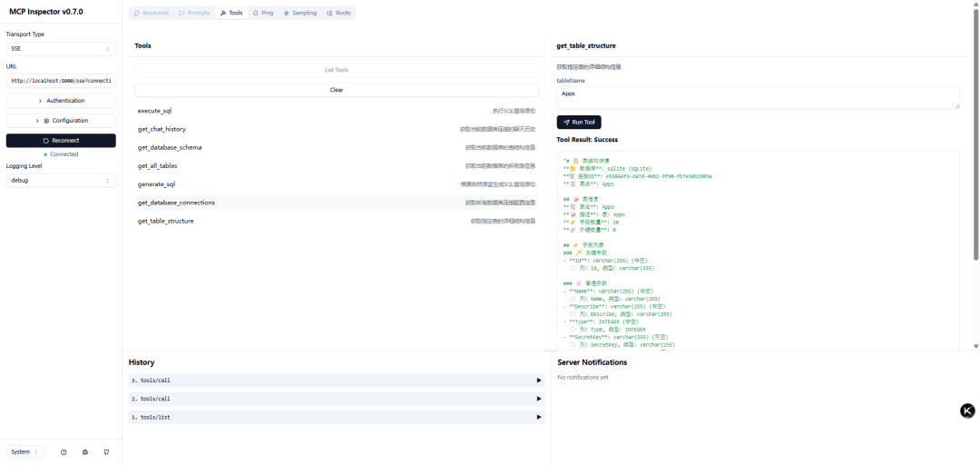
Task: Click the List Tools button
Action: pyautogui.click(x=337, y=70)
